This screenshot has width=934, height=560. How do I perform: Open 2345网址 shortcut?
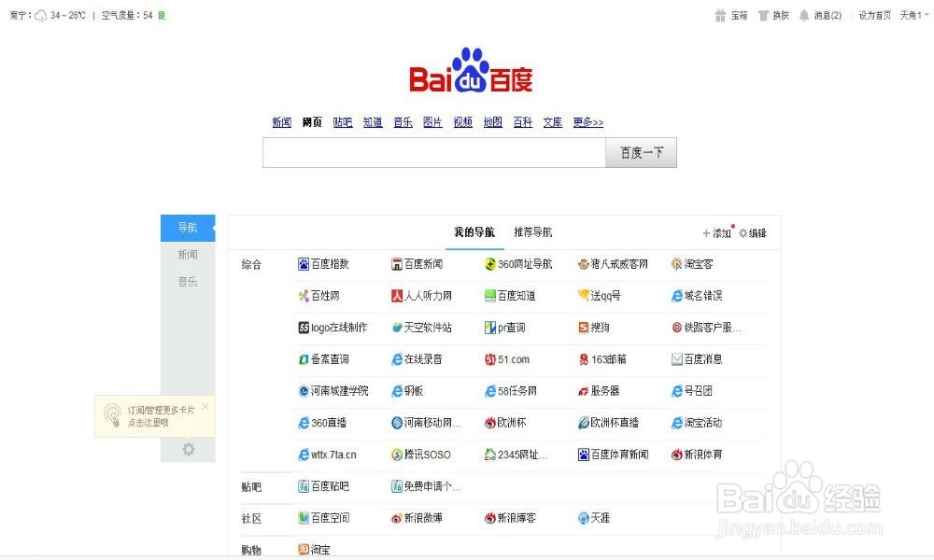516,455
